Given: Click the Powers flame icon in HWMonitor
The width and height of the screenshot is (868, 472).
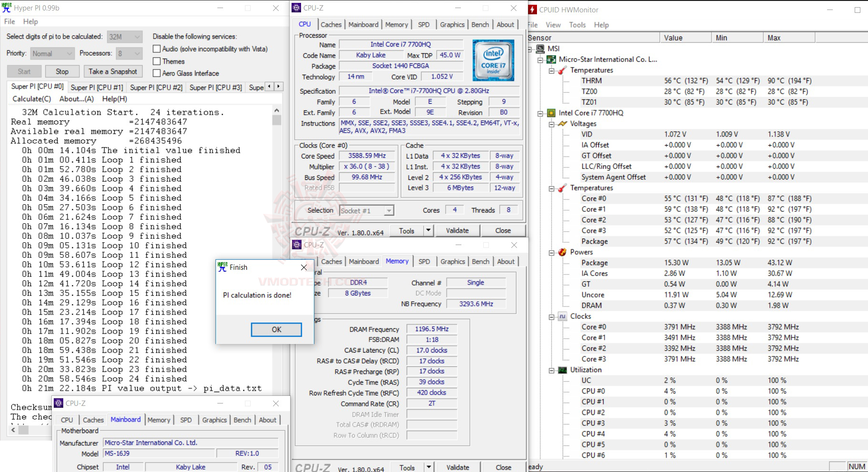Looking at the screenshot, I should (x=562, y=252).
